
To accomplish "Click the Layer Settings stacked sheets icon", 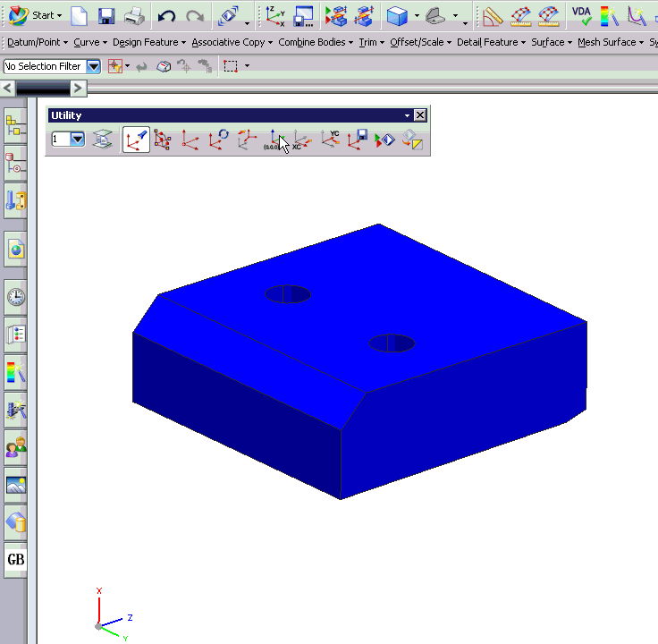I will (x=103, y=139).
